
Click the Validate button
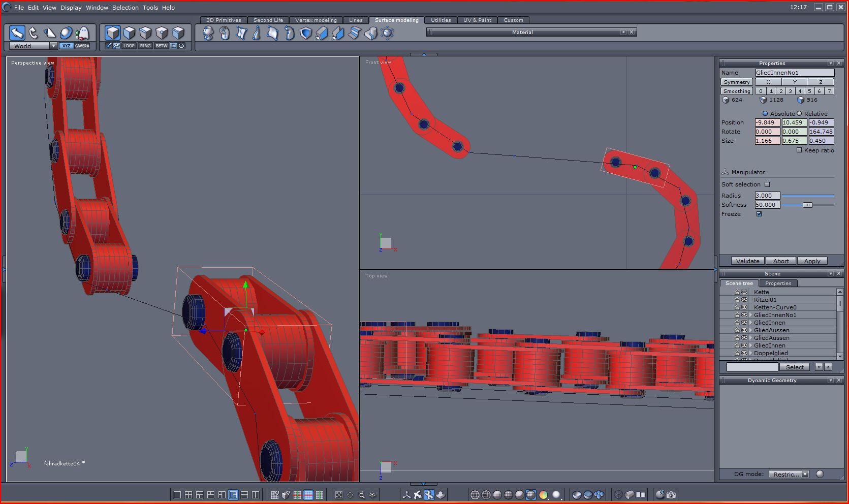748,261
